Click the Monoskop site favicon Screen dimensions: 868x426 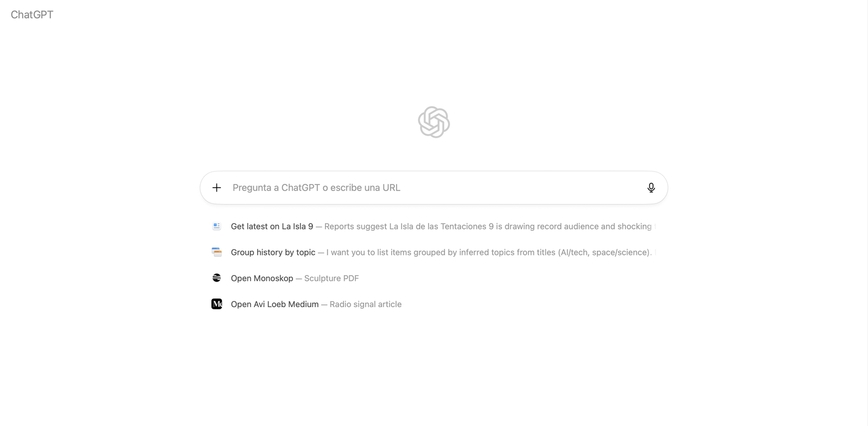click(x=216, y=278)
